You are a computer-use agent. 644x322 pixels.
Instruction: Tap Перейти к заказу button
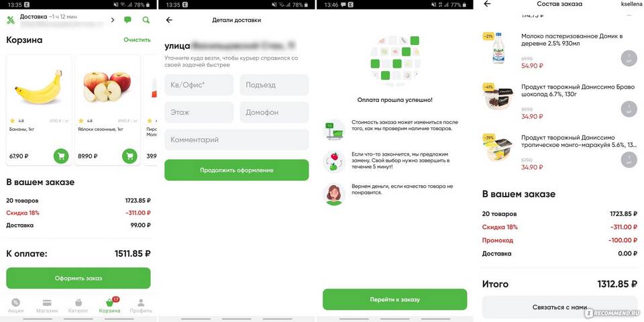394,299
